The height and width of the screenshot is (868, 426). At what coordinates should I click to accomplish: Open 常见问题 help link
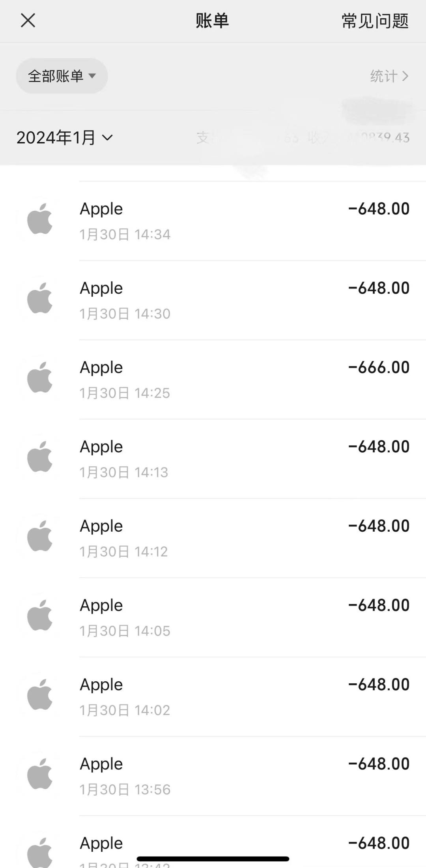click(x=375, y=21)
